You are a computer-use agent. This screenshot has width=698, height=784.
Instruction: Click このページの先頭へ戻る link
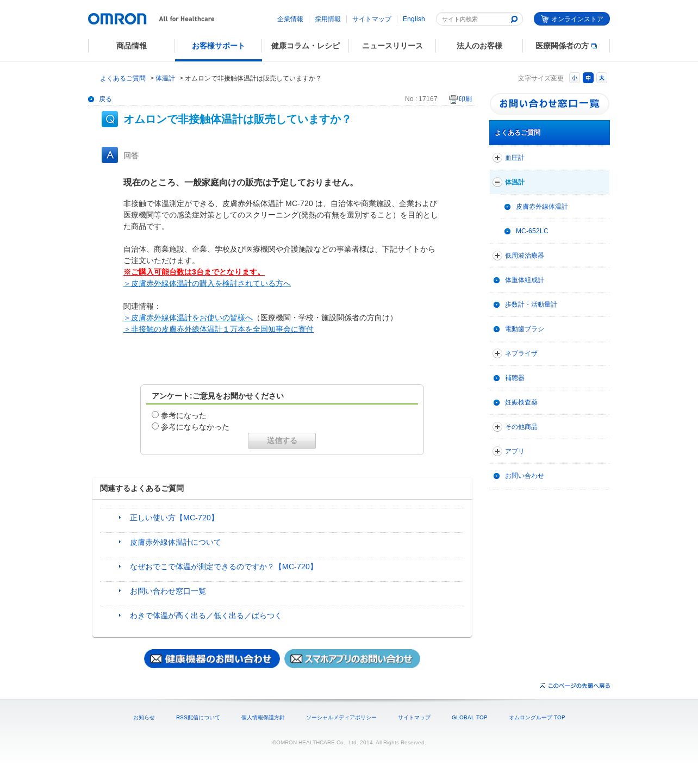click(575, 686)
